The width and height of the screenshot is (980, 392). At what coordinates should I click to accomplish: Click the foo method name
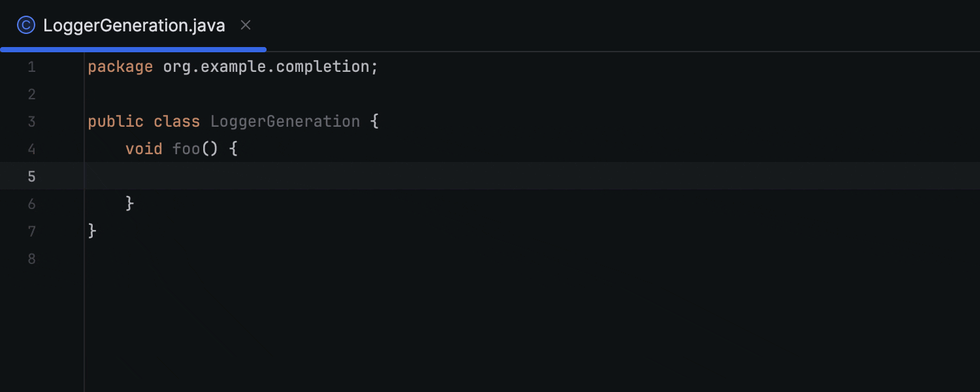tap(186, 148)
